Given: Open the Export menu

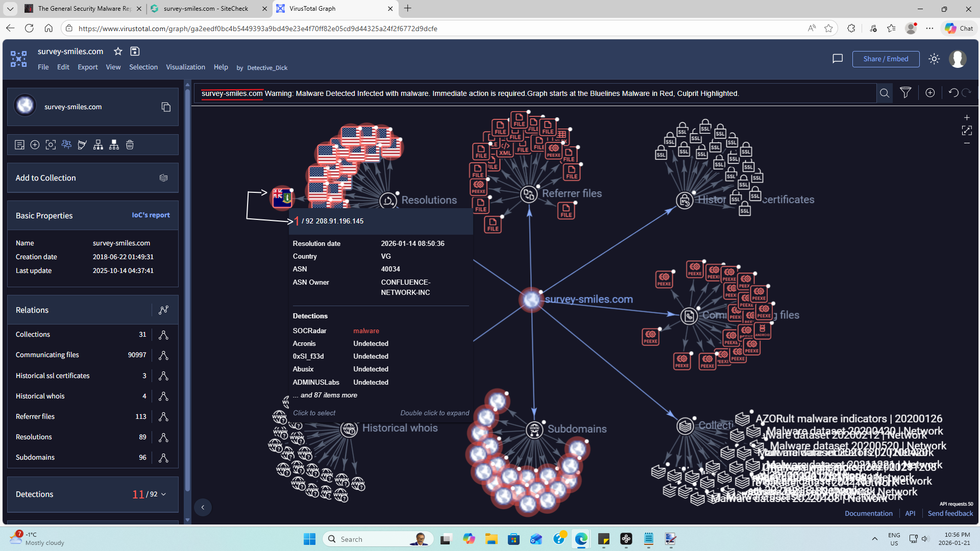Looking at the screenshot, I should [x=87, y=67].
